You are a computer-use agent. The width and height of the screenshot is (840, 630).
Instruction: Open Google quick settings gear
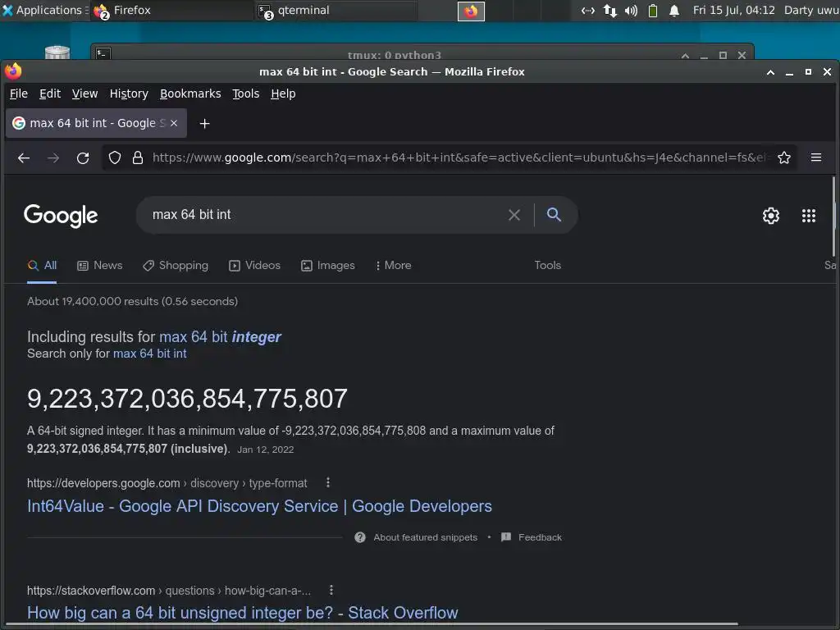click(771, 216)
